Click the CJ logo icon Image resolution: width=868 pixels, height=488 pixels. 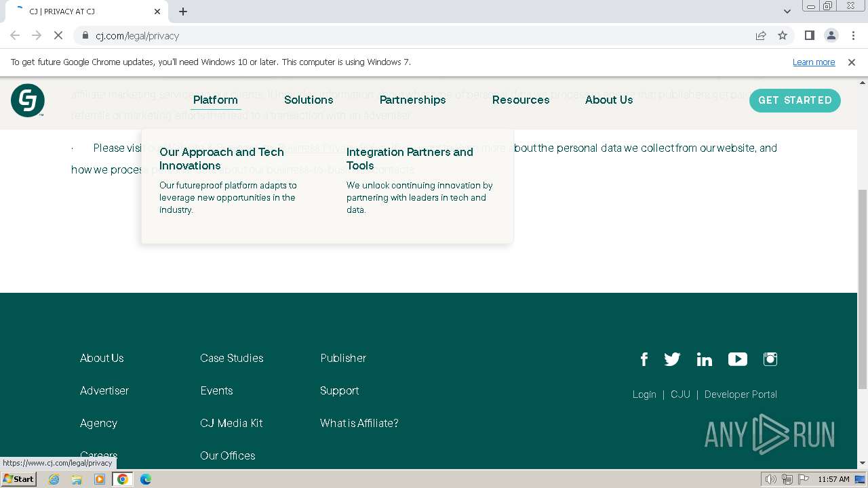pos(28,100)
